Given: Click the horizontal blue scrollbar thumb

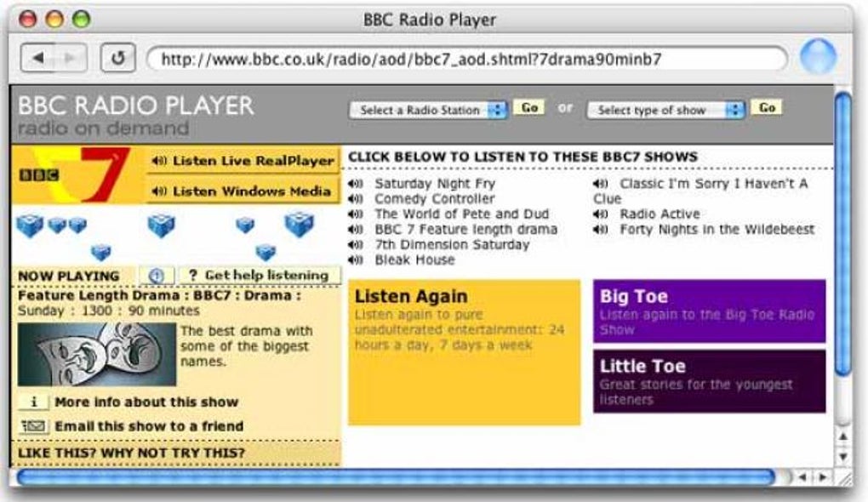Looking at the screenshot, I should (x=395, y=477).
